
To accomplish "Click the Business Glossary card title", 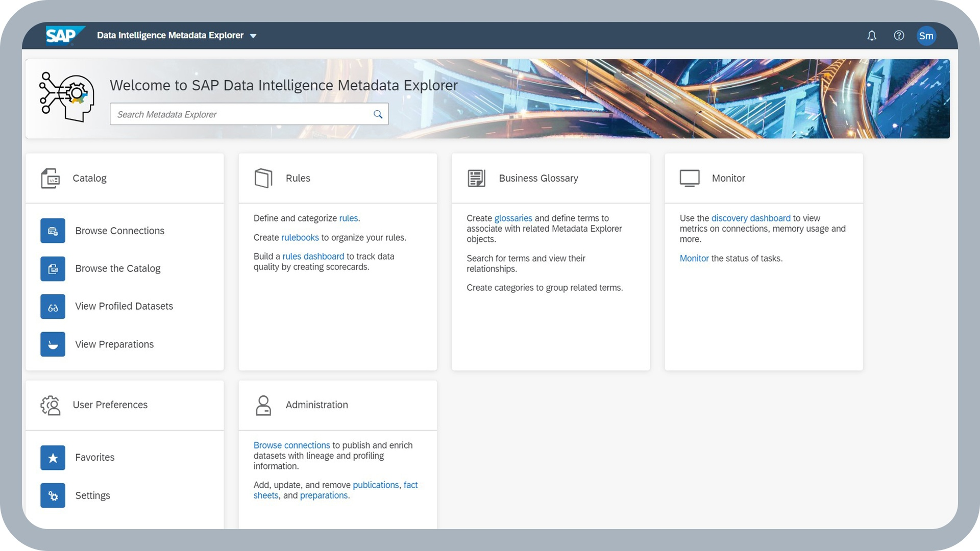I will pos(538,179).
